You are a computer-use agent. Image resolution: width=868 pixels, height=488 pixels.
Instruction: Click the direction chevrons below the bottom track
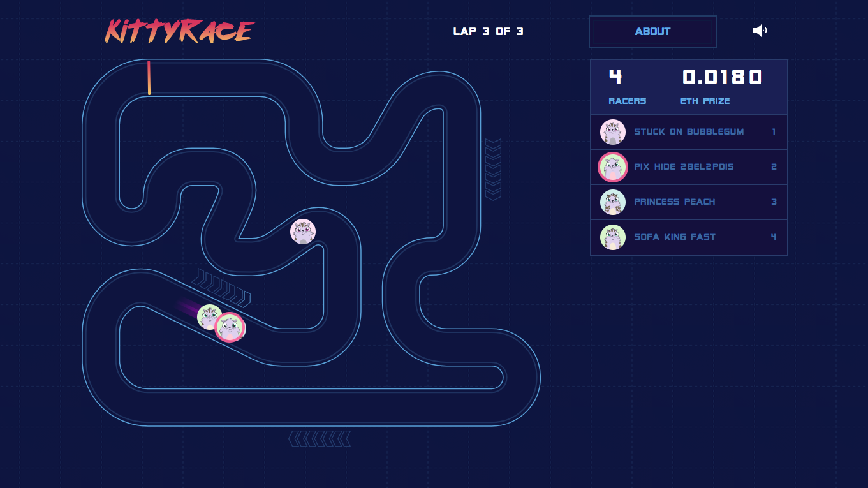tap(320, 439)
